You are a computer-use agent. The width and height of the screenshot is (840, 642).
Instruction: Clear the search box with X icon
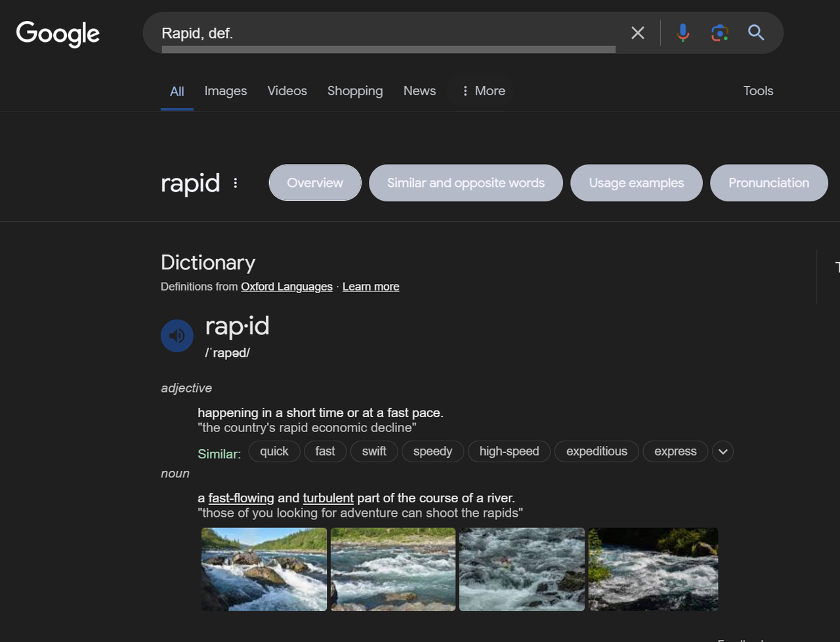[x=637, y=33]
